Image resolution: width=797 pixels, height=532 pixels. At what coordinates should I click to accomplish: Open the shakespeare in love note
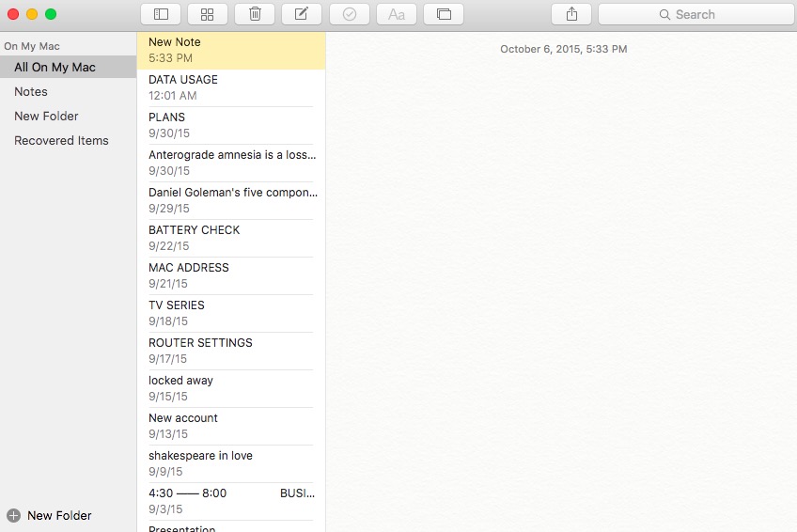231,464
